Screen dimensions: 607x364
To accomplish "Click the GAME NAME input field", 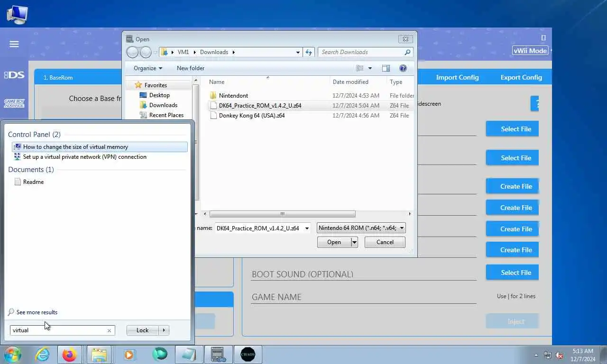I will point(364,297).
